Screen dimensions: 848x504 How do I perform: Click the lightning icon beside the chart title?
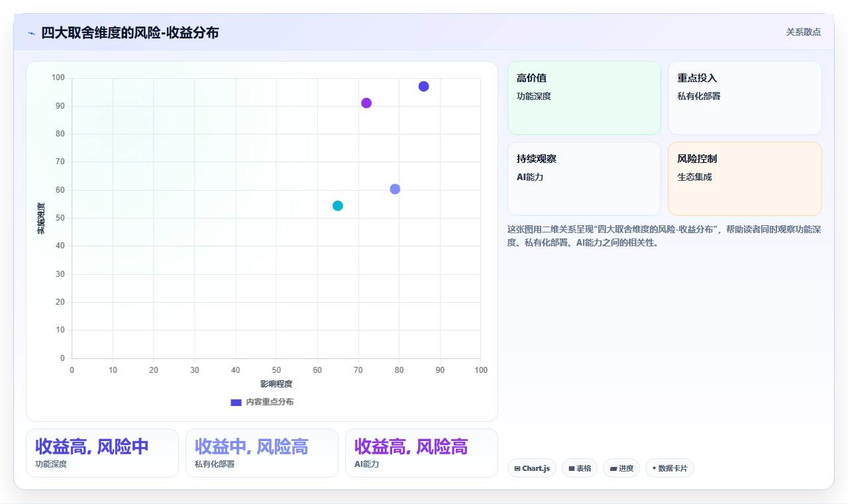pos(31,33)
